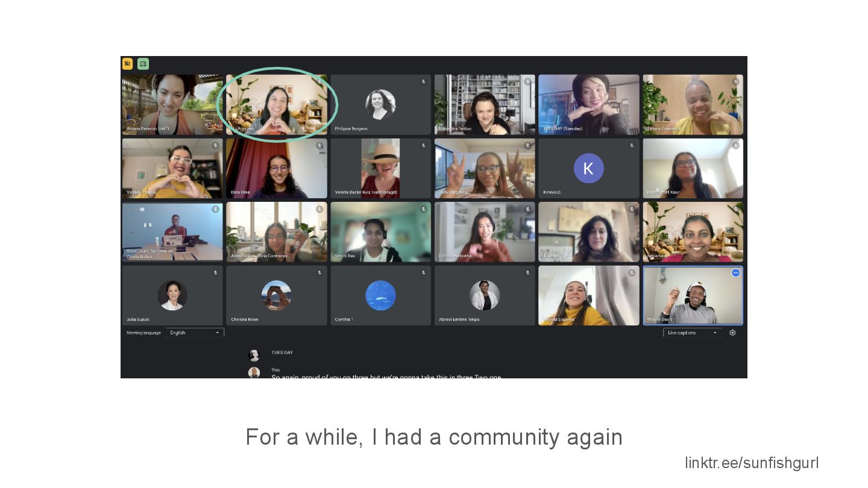Click the muted mic icon on Valeria Durán Ruiz tile

(423, 145)
